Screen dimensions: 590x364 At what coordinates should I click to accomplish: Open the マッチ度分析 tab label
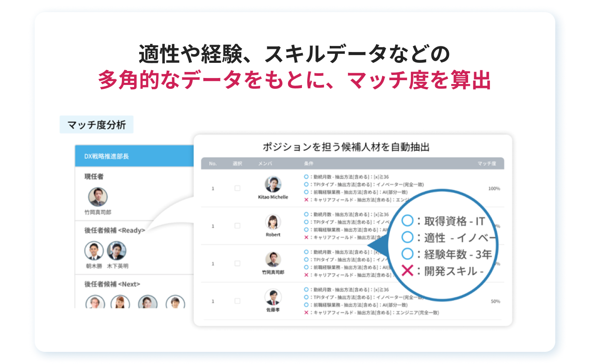(96, 125)
